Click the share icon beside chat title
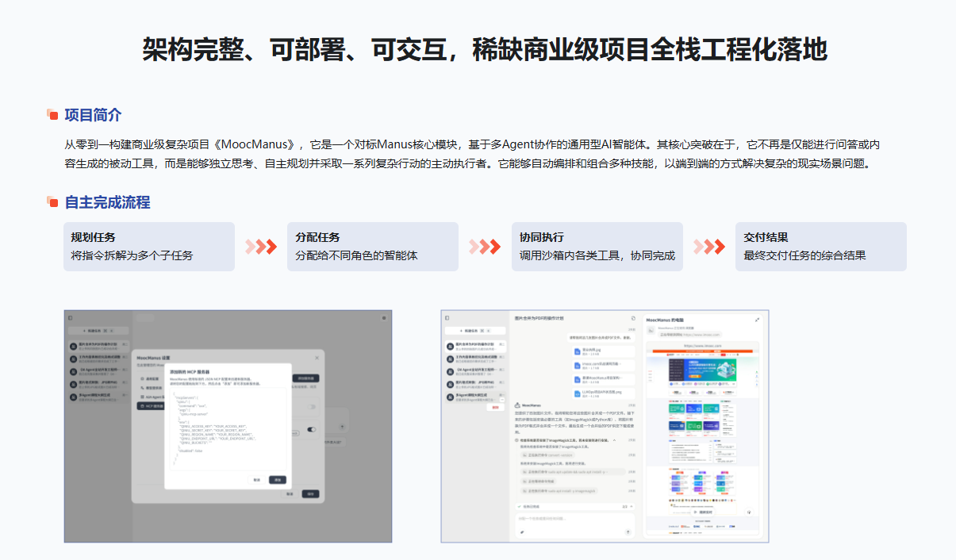Image resolution: width=956 pixels, height=560 pixels. pos(632,318)
